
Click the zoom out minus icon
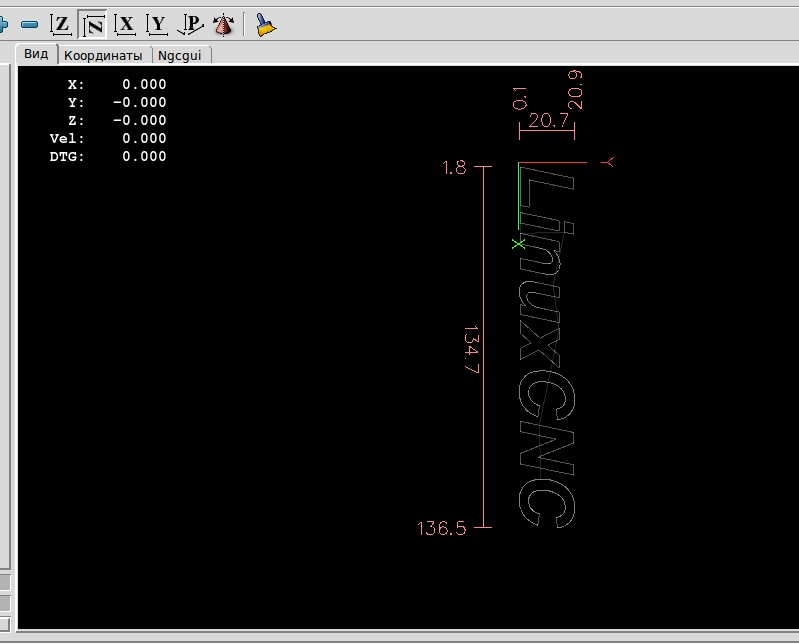pyautogui.click(x=30, y=24)
